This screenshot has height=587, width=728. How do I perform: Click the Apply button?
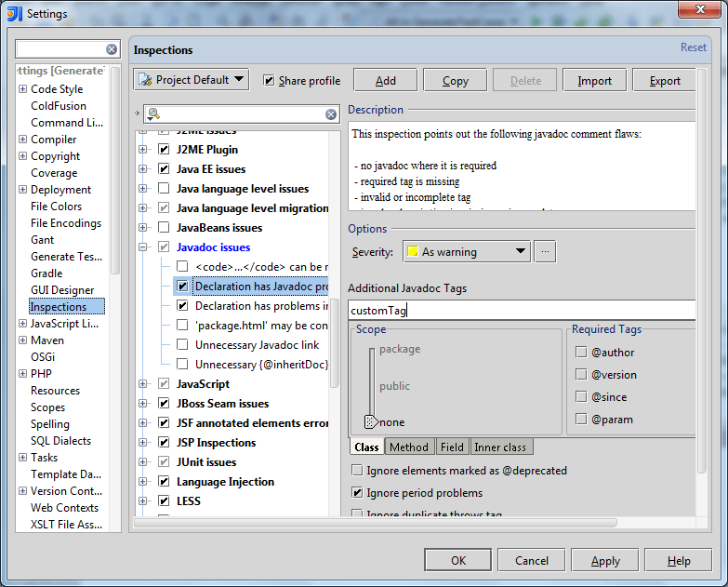tap(605, 560)
